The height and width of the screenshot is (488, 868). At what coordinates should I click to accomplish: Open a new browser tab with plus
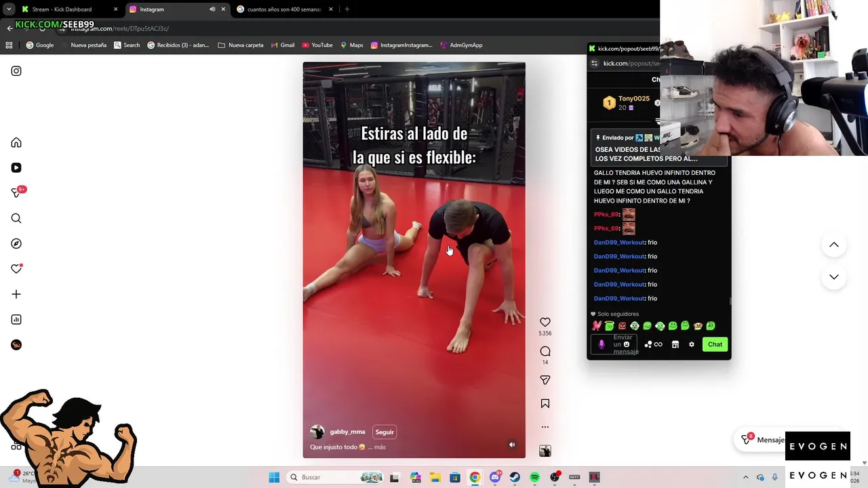(347, 9)
